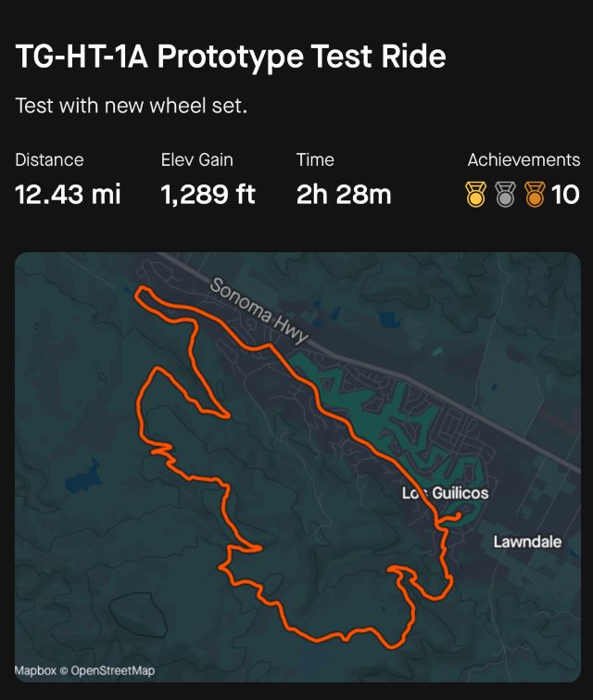The height and width of the screenshot is (700, 593).
Task: Click the Lawndale place label
Action: click(527, 541)
